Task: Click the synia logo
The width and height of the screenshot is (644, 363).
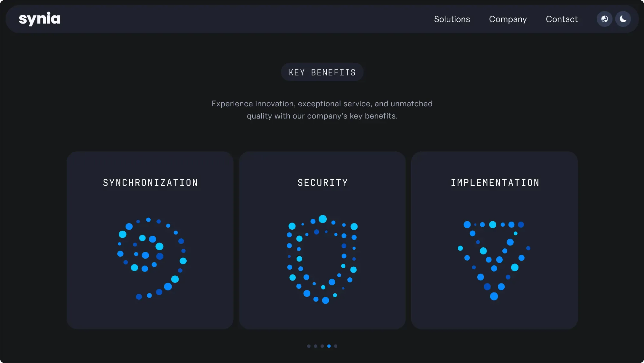Action: point(39,19)
